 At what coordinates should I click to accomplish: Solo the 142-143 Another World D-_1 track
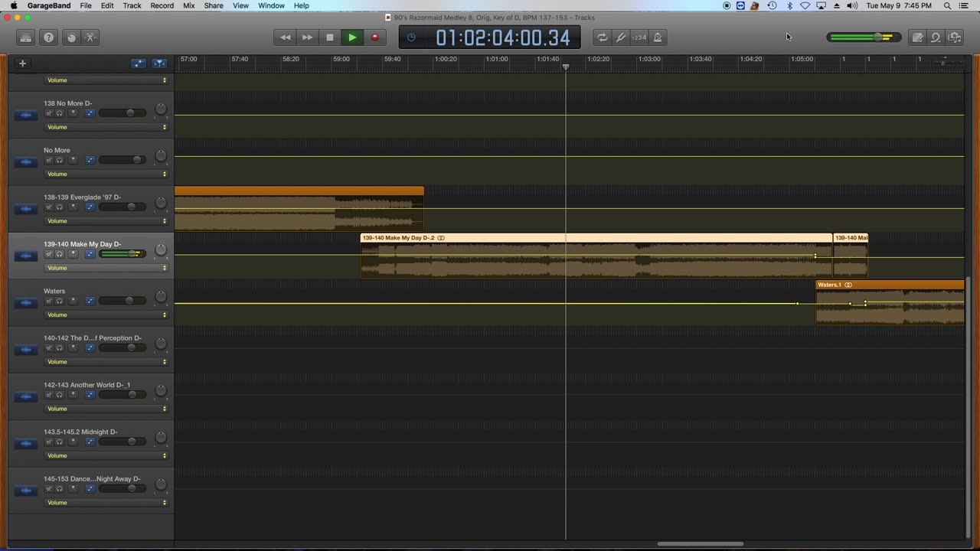[60, 395]
